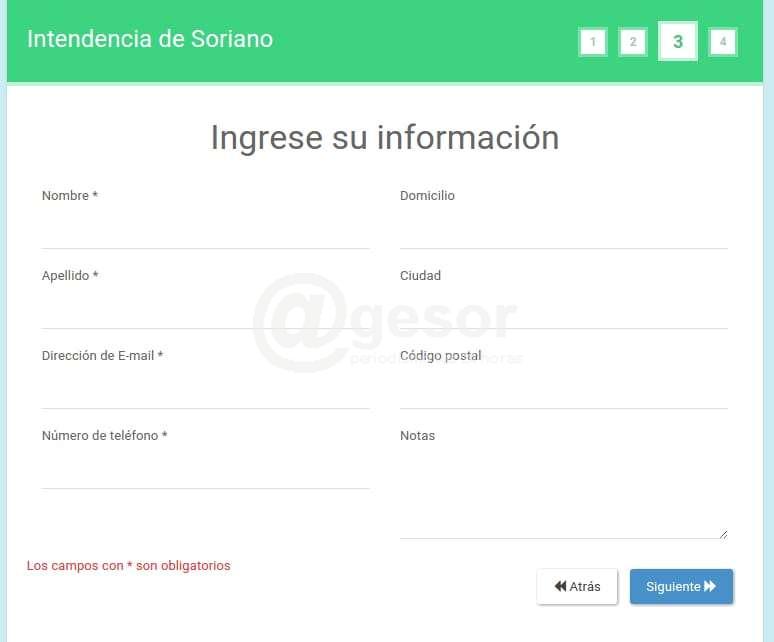This screenshot has height=642, width=774.
Task: Jump to step 4 indicator
Action: [x=723, y=42]
